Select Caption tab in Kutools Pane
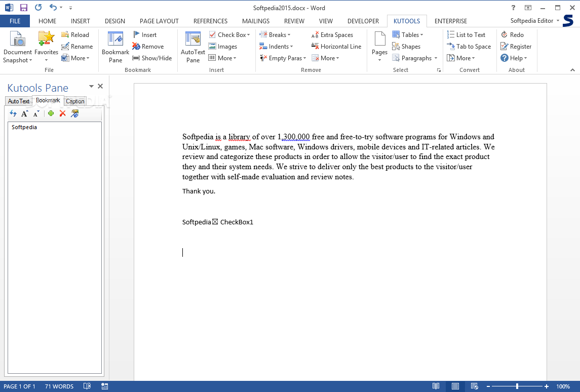Screen dimensions: 580x392 pyautogui.click(x=75, y=101)
